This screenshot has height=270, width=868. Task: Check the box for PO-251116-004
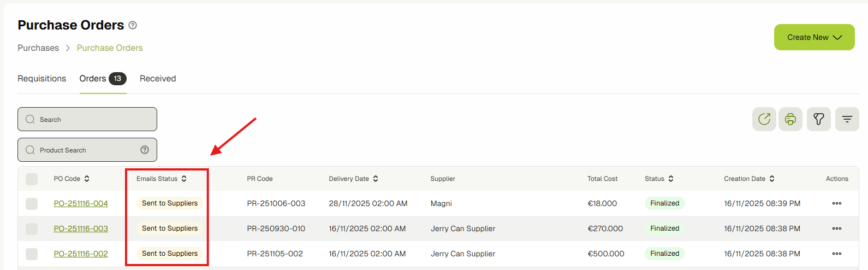point(32,203)
